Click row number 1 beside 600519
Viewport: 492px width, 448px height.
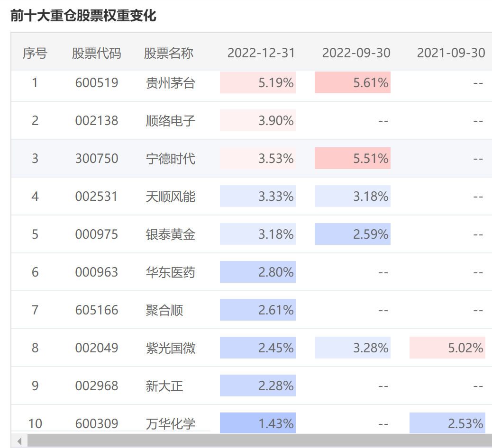pos(35,83)
